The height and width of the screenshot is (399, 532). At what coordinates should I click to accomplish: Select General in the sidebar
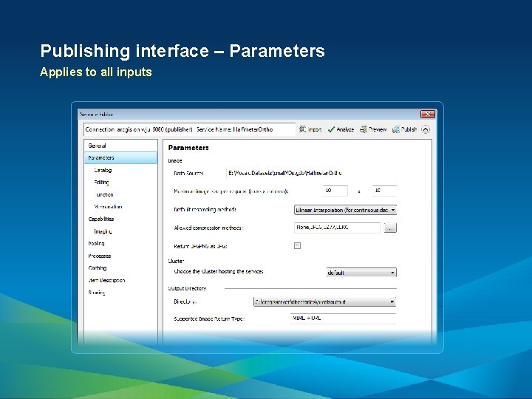click(x=120, y=146)
